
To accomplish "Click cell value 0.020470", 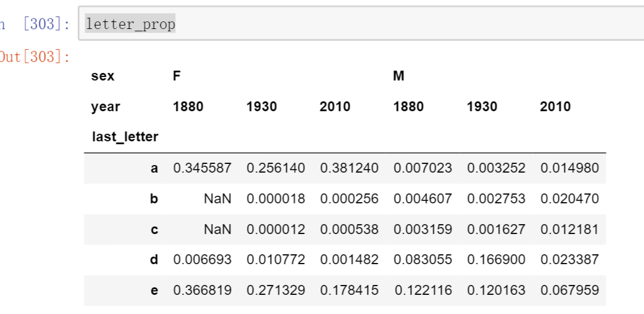I will [x=570, y=199].
